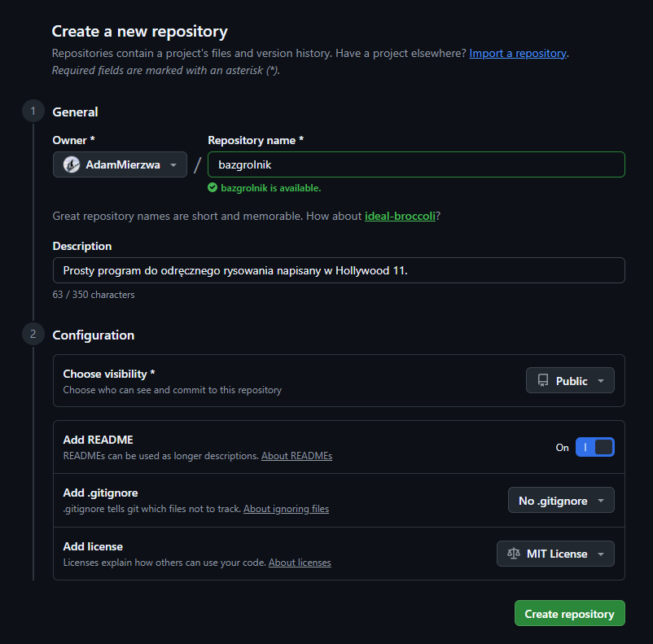Open the About ignoring files link
This screenshot has height=644, width=653.
pyautogui.click(x=286, y=509)
